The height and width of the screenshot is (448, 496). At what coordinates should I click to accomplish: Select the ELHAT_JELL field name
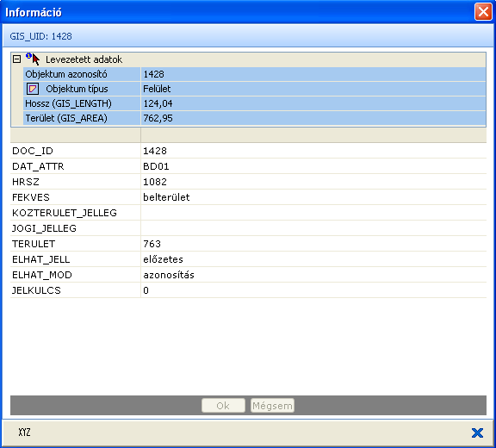(40, 259)
